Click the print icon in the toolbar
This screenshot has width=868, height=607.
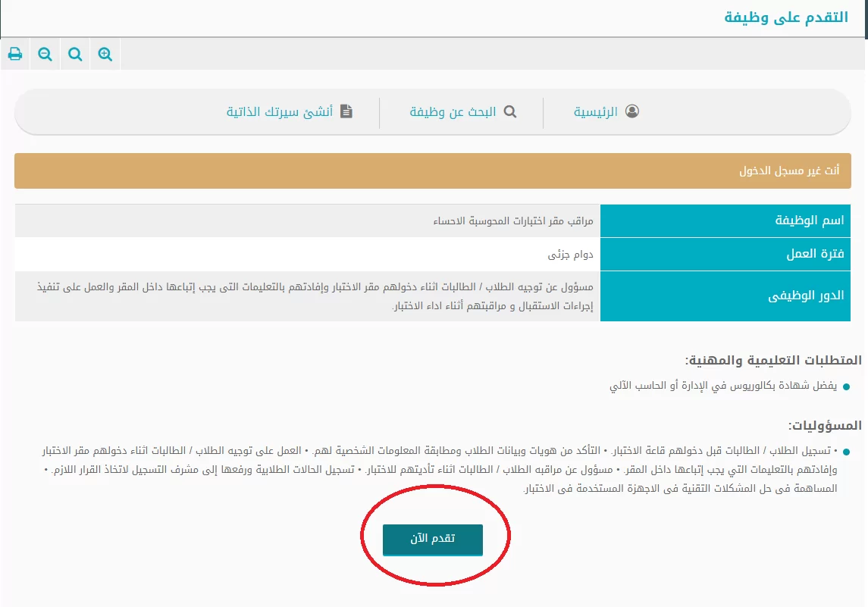[x=15, y=54]
